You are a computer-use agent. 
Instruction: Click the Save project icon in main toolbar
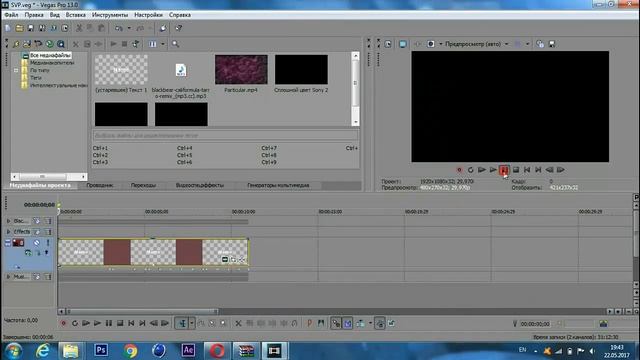pyautogui.click(x=31, y=28)
